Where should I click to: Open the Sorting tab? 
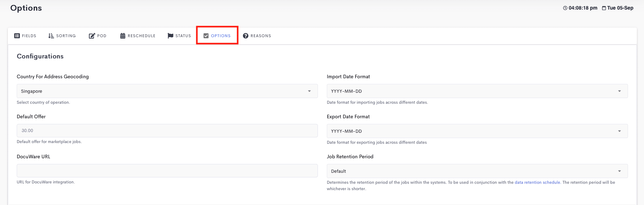click(x=62, y=36)
